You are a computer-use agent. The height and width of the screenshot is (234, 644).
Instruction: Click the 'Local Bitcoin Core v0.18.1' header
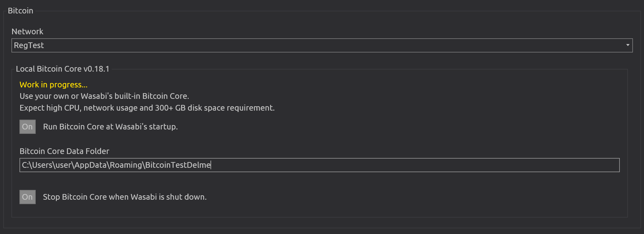click(63, 69)
